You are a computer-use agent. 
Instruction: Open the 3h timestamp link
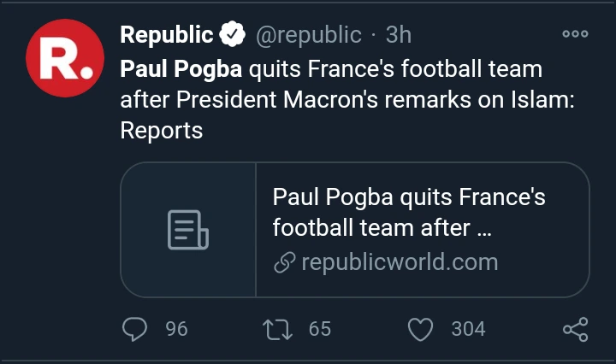tap(398, 35)
